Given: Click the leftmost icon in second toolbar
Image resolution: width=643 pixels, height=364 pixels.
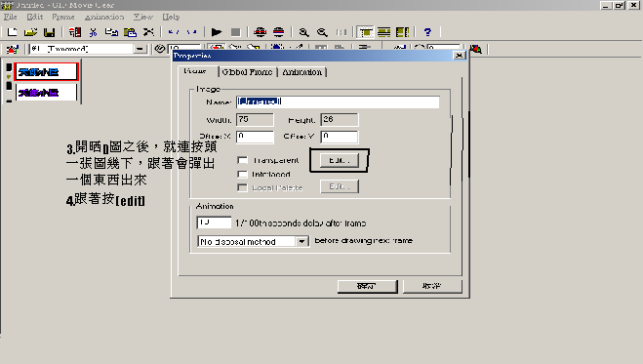Looking at the screenshot, I should (x=13, y=49).
